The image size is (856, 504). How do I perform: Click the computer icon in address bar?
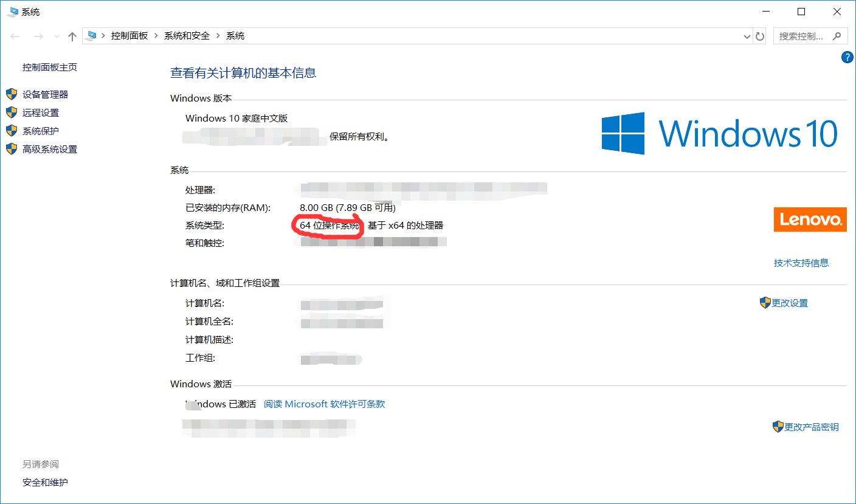click(92, 36)
